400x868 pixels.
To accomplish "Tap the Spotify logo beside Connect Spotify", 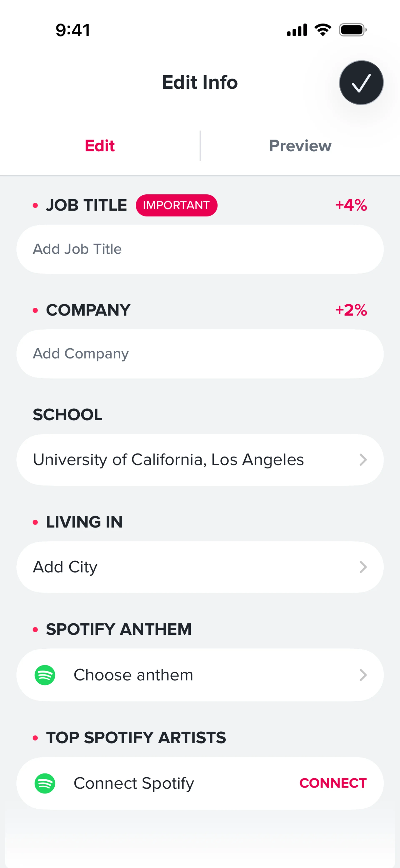I will (x=45, y=783).
